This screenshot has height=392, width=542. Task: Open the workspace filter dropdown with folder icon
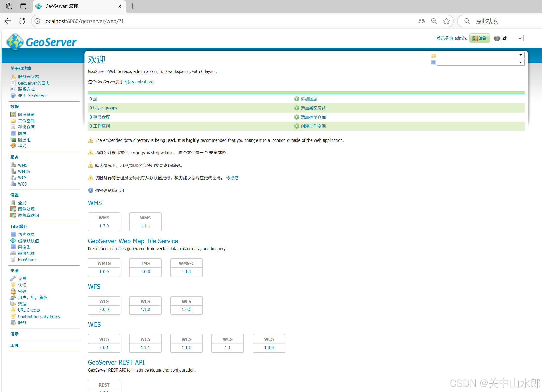(480, 55)
